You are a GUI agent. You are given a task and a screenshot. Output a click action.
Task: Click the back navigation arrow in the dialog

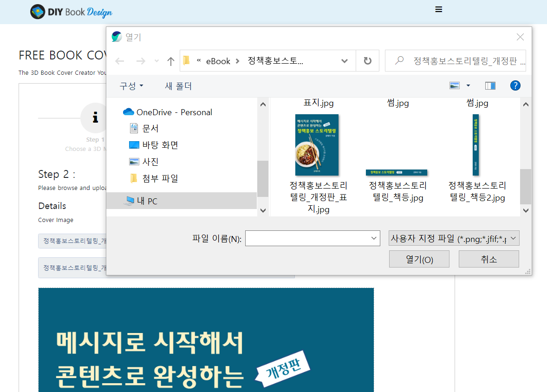tap(119, 60)
